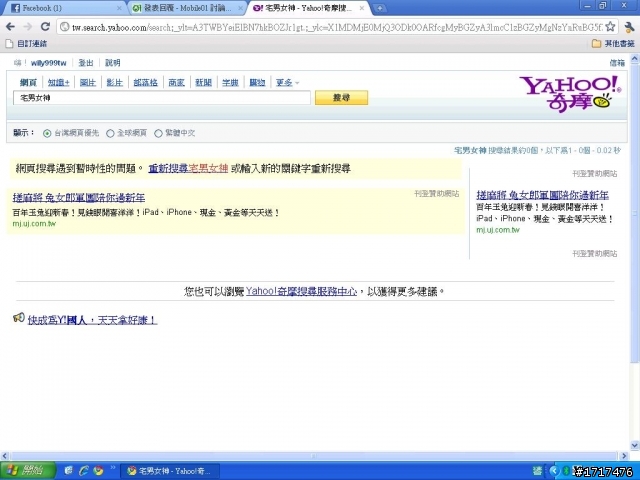
Task: Select the 台灣網頁優先 radio button
Action: (x=47, y=133)
